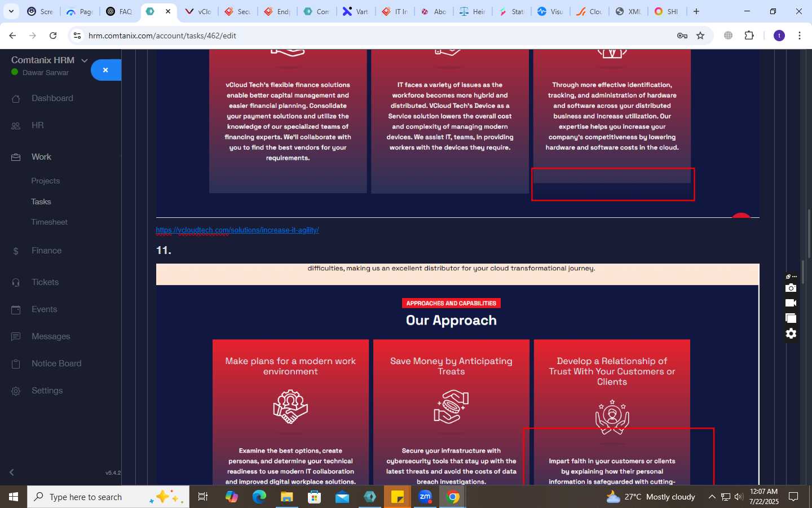Switch to the XML tab
This screenshot has height=508, width=812.
point(628,11)
